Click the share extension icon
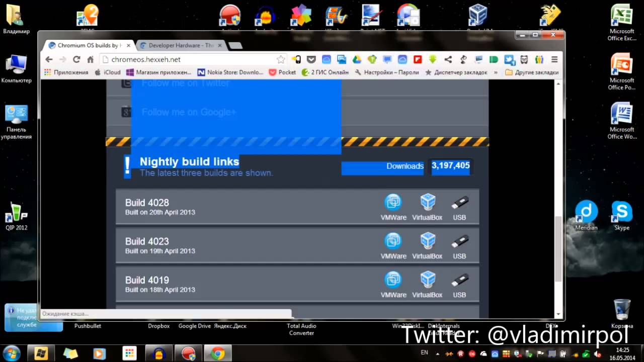Screen dimensions: 644x362 coord(448,59)
